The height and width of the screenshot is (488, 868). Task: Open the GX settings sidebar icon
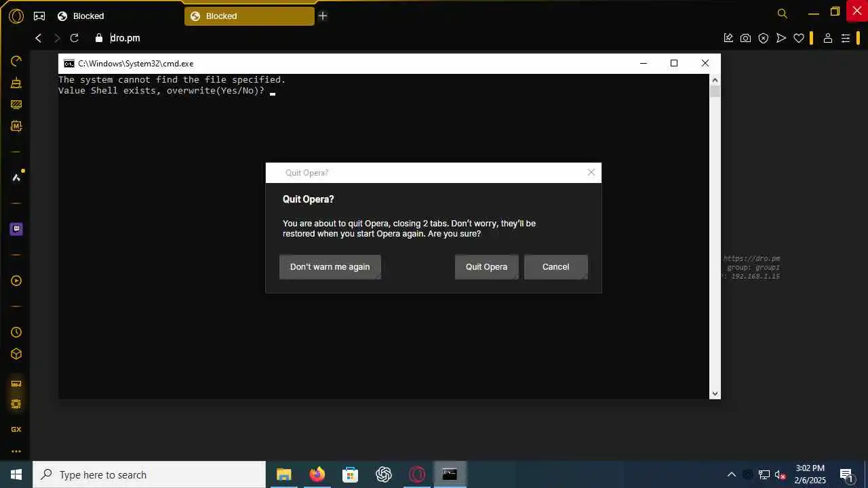[16, 429]
